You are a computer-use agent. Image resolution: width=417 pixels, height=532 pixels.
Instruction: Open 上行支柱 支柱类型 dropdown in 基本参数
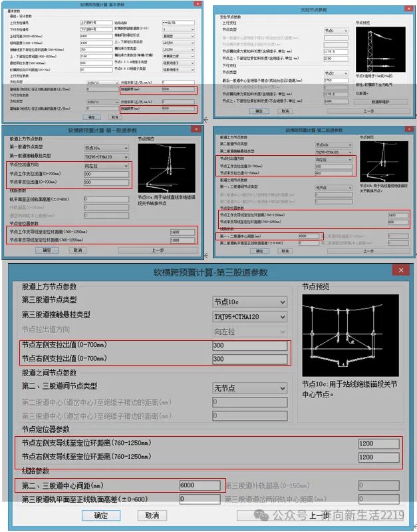coord(102,83)
